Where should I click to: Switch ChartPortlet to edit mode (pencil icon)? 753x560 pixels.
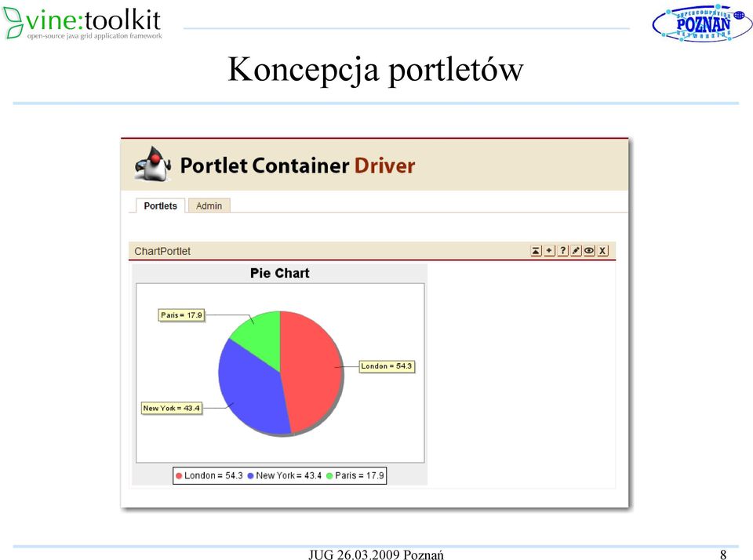(x=576, y=251)
